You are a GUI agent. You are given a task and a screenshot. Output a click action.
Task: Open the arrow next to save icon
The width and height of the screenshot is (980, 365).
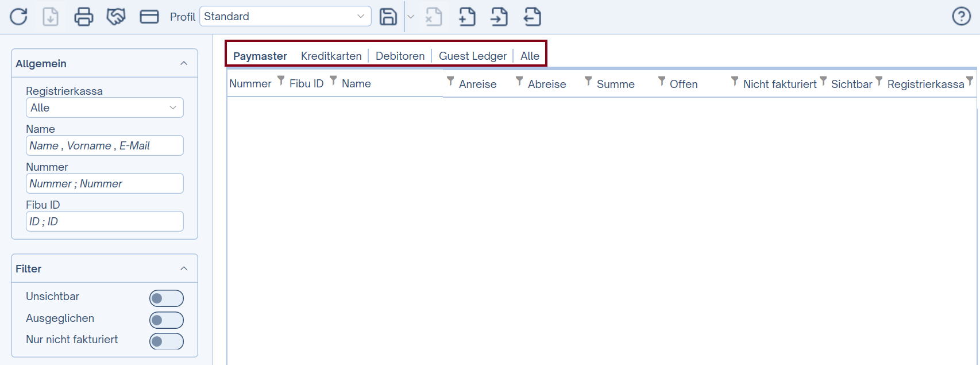411,17
